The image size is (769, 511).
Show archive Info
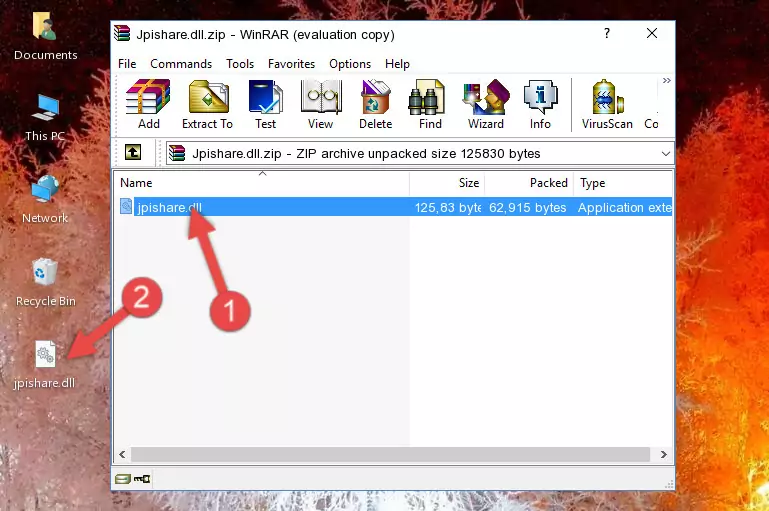click(540, 104)
